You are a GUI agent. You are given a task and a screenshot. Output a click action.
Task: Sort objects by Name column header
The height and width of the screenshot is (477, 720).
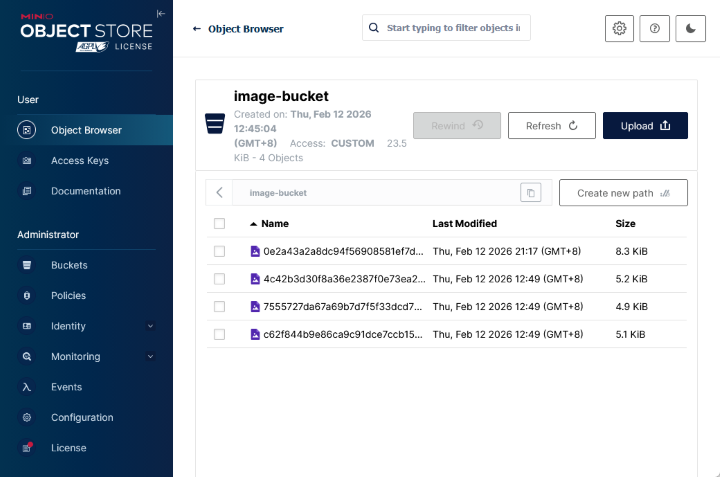tap(274, 224)
